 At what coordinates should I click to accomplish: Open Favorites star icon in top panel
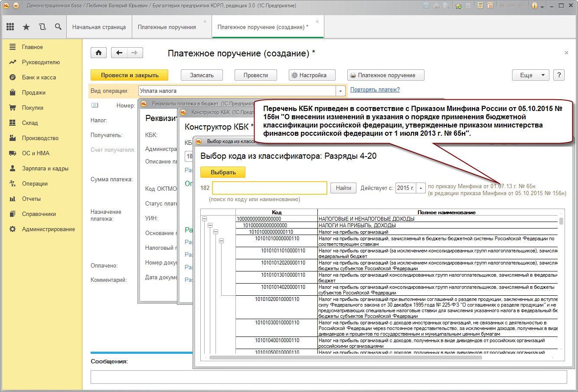pos(26,27)
